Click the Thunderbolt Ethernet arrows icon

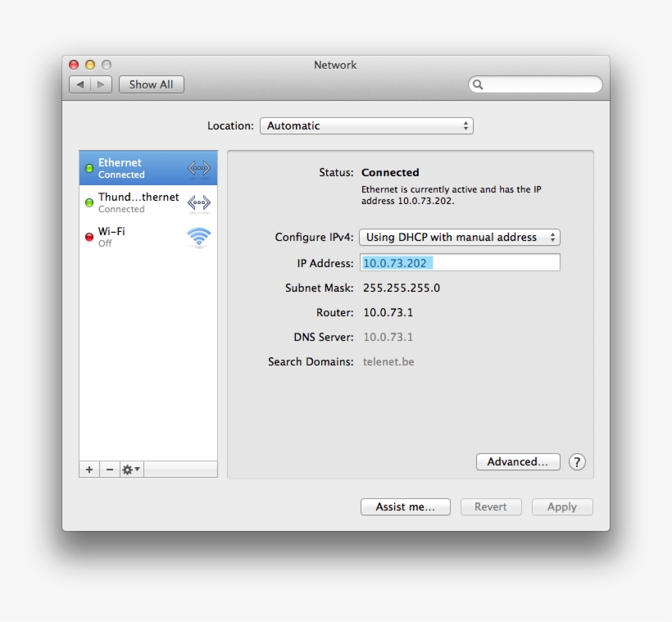click(x=198, y=202)
